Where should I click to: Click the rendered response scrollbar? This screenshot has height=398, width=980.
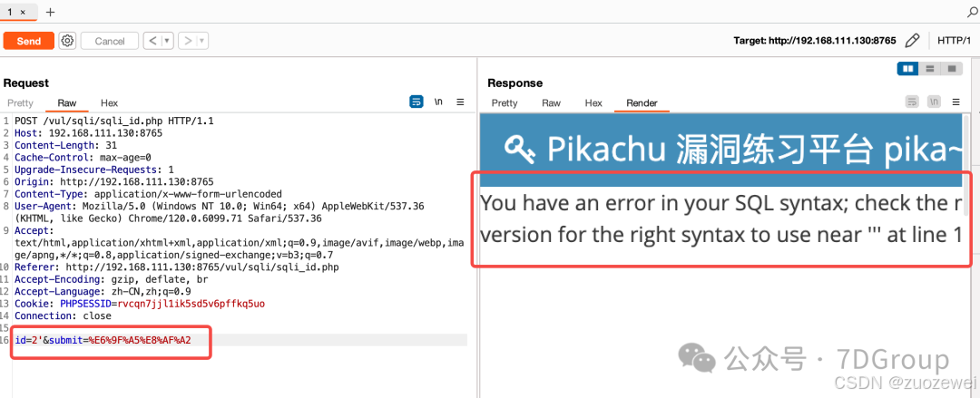tap(967, 164)
